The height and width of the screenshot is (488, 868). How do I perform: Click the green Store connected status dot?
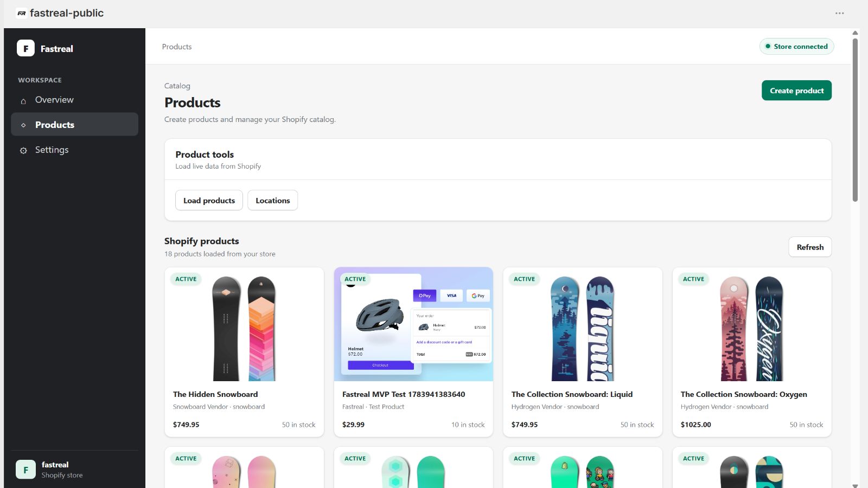pyautogui.click(x=768, y=47)
